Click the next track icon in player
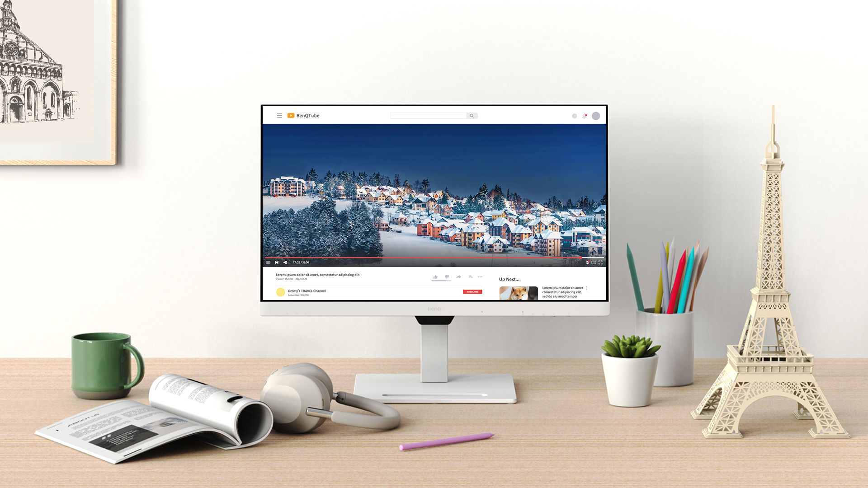868x488 pixels. coord(277,262)
